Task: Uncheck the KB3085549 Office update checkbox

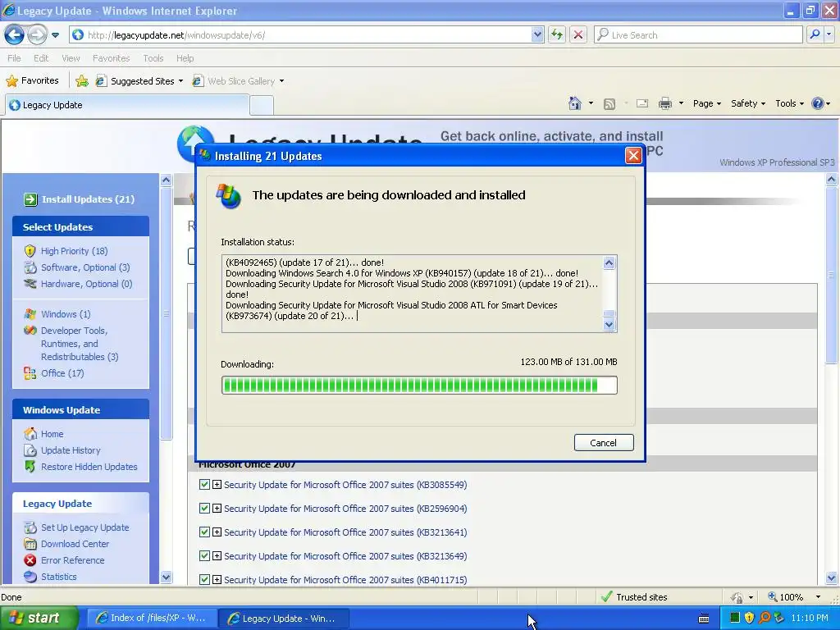Action: click(204, 484)
